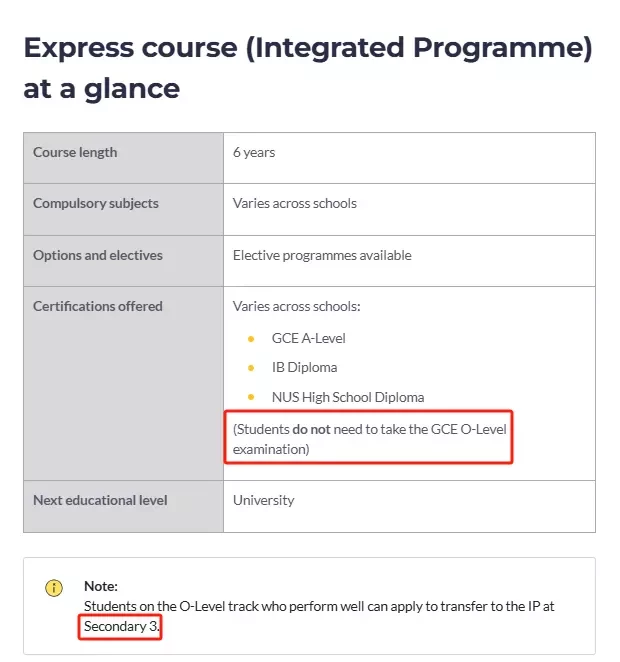Click the Note: heading text
Screen dimensions: 620x662
[x=101, y=586]
